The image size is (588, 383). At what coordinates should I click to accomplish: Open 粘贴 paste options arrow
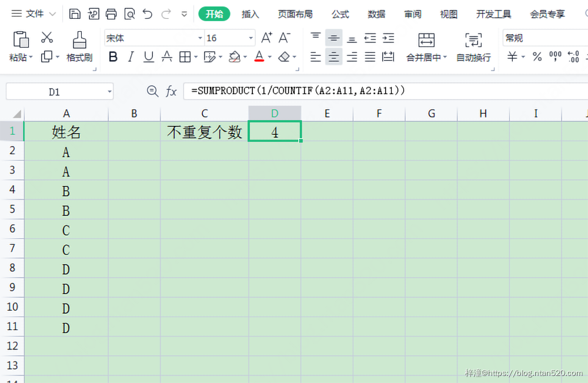31,58
